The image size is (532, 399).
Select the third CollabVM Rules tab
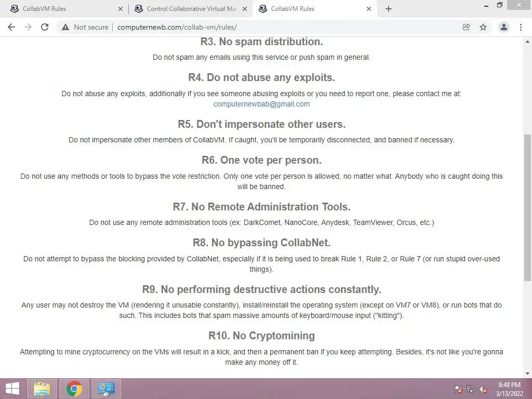point(314,9)
